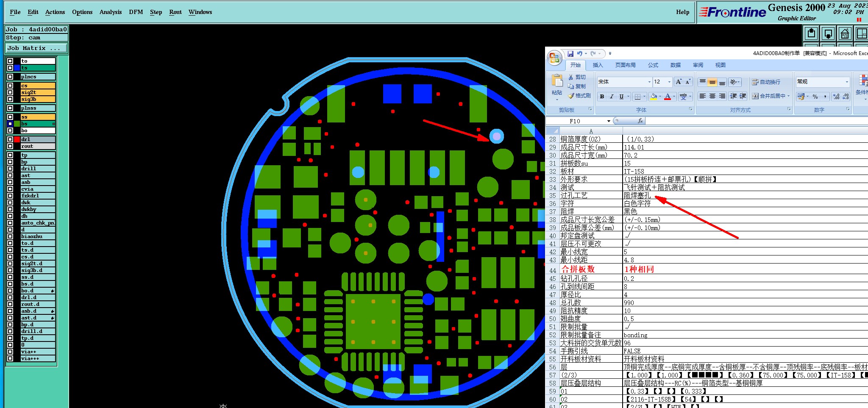Undo last action in Excel

(579, 53)
